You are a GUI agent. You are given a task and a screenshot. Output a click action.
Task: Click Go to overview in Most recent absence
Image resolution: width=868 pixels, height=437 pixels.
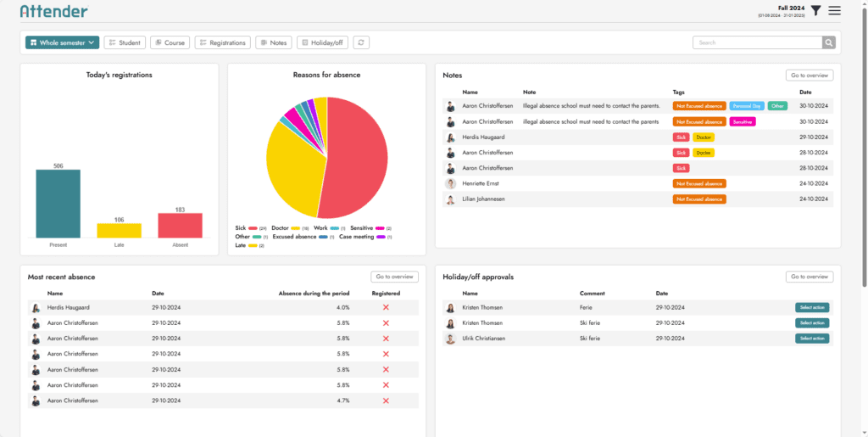click(x=394, y=277)
